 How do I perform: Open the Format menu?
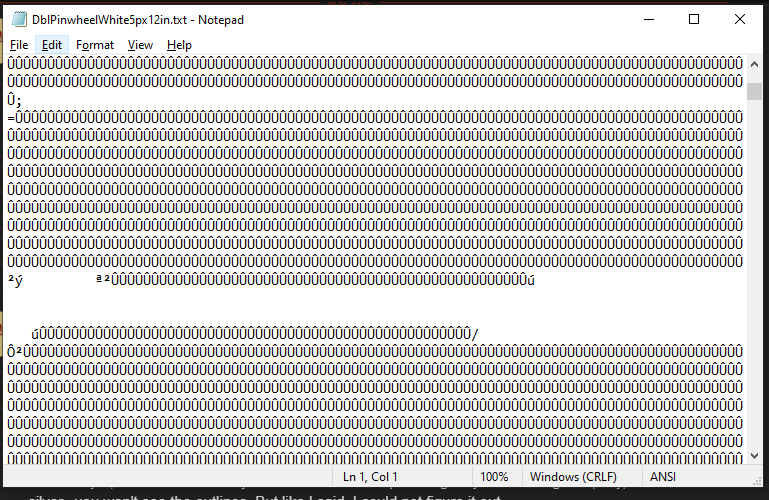(x=95, y=45)
